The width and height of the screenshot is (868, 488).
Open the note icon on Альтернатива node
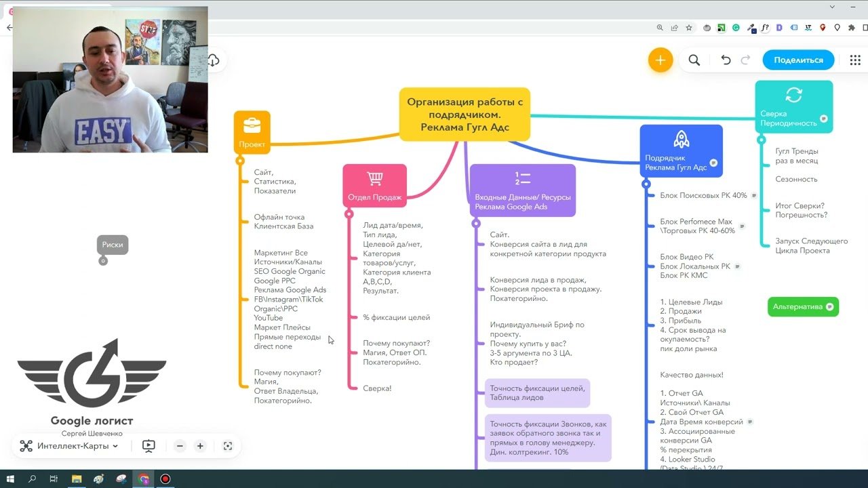[x=829, y=307]
